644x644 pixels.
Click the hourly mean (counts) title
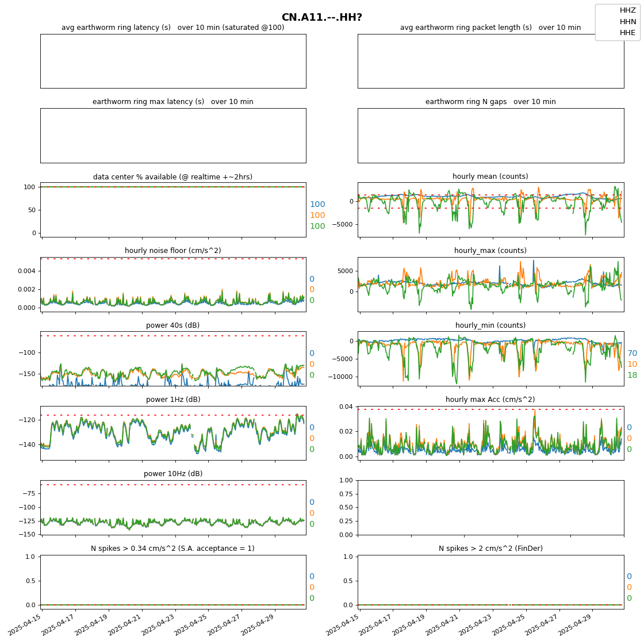click(x=490, y=176)
